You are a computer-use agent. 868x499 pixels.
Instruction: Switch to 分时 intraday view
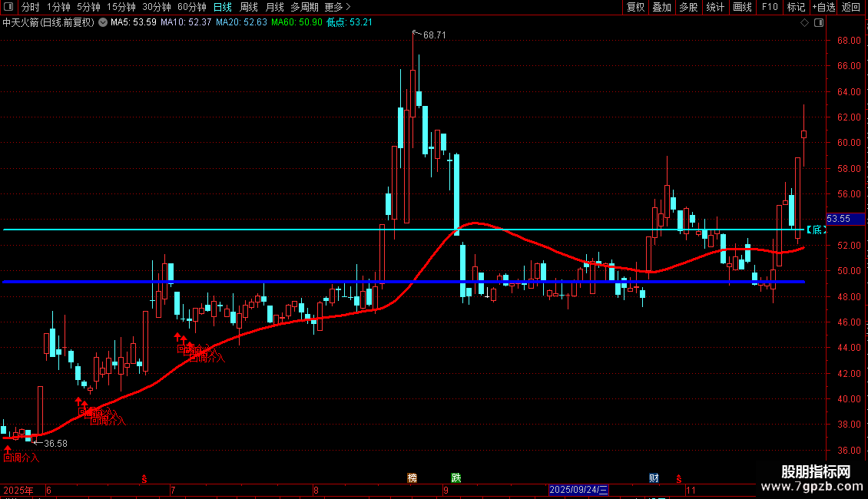pyautogui.click(x=31, y=7)
